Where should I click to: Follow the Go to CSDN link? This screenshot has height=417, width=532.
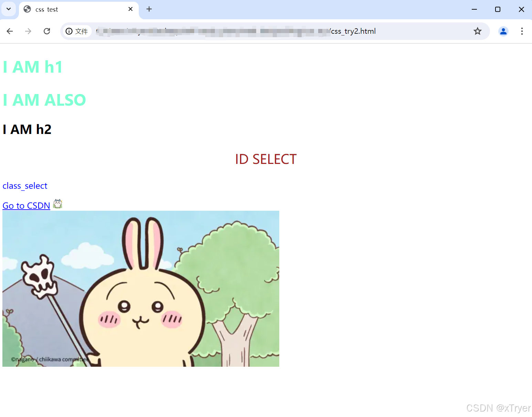pyautogui.click(x=27, y=206)
